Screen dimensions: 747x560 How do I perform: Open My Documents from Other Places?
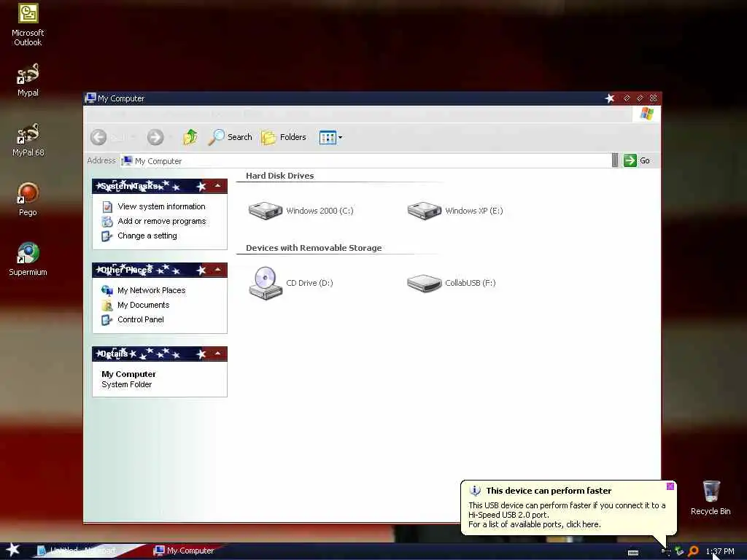tap(144, 305)
